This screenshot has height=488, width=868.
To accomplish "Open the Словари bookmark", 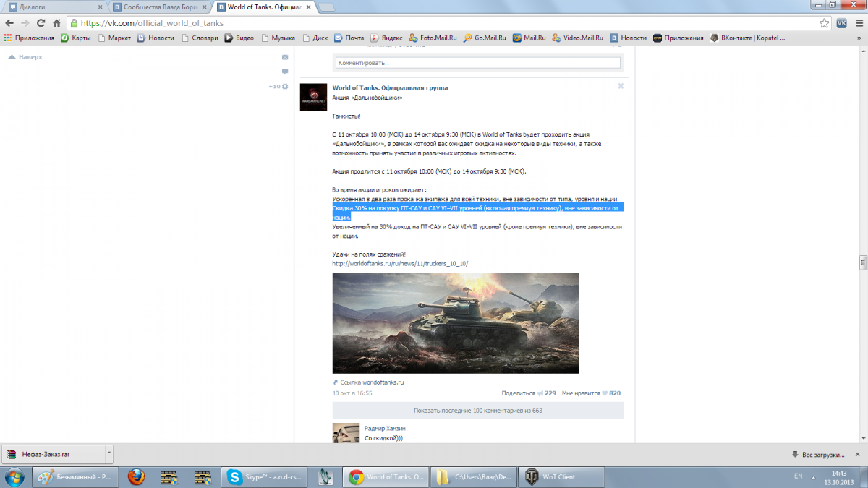I will [199, 38].
